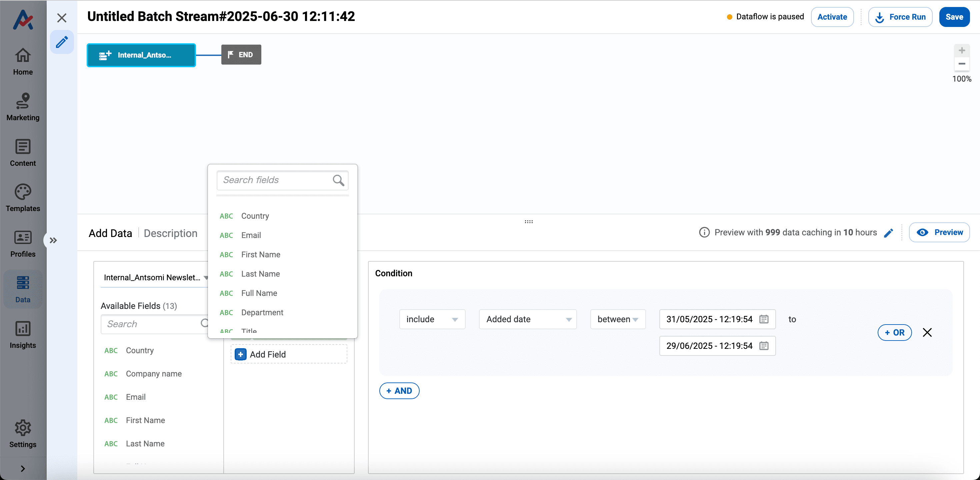
Task: Zoom in using the plus control
Action: 962,50
